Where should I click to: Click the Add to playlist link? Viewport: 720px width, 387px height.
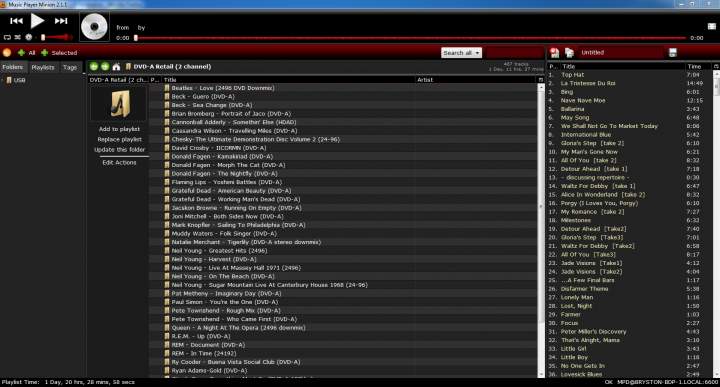pyautogui.click(x=119, y=129)
